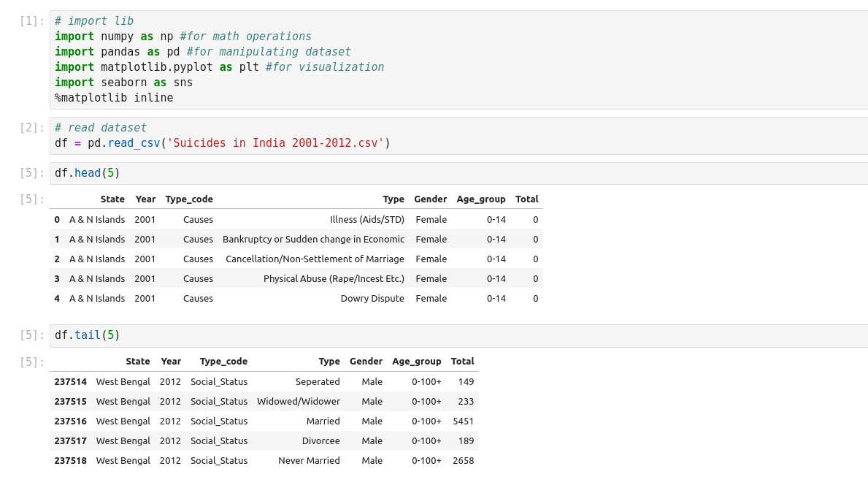Click the 'Never Married' table cell
Image resolution: width=868 pixels, height=477 pixels.
(309, 461)
